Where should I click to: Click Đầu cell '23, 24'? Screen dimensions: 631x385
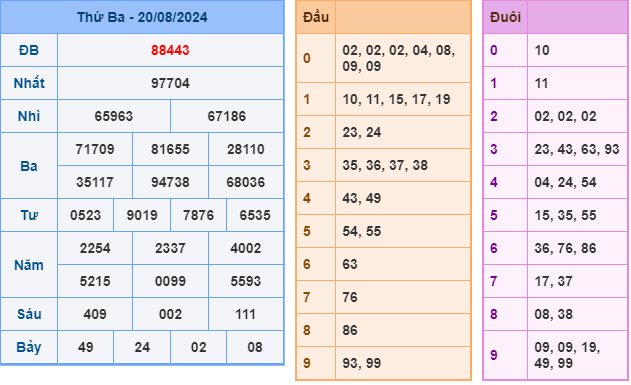(403, 132)
